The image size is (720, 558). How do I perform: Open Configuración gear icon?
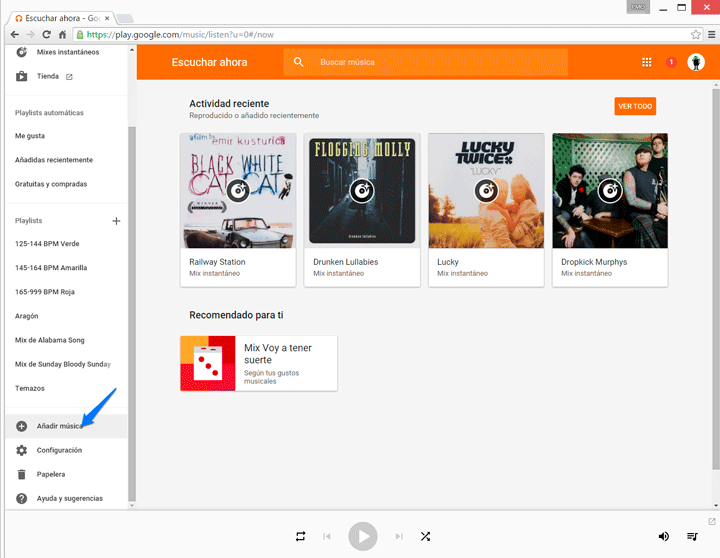coord(22,450)
